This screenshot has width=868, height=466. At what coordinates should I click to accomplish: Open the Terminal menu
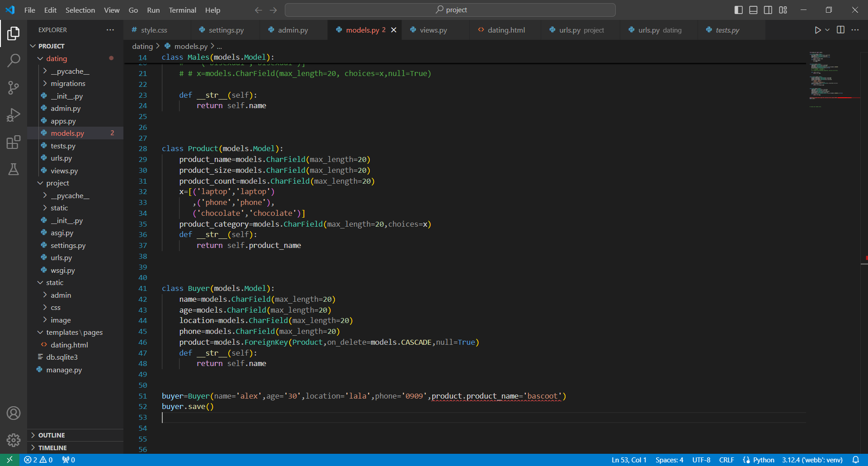point(182,10)
